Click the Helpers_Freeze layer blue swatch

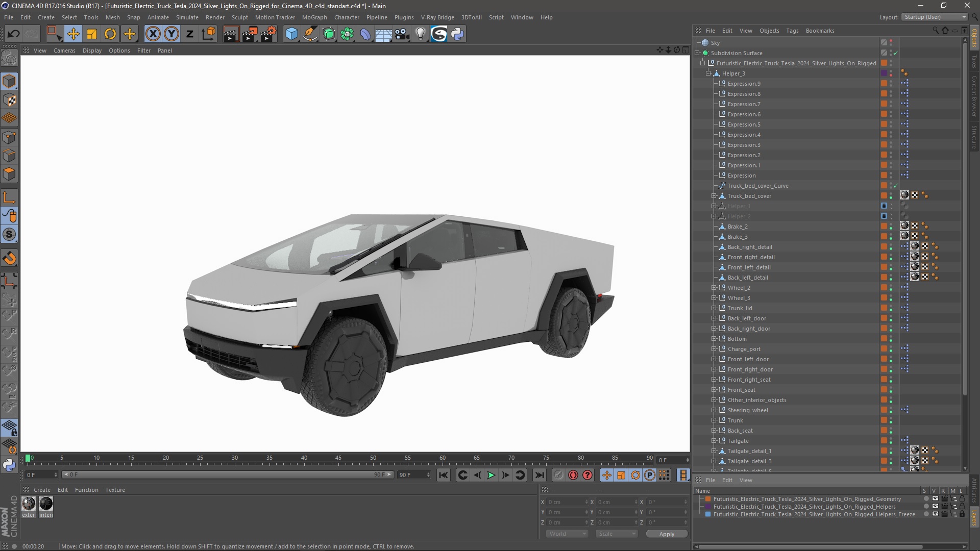tap(708, 514)
